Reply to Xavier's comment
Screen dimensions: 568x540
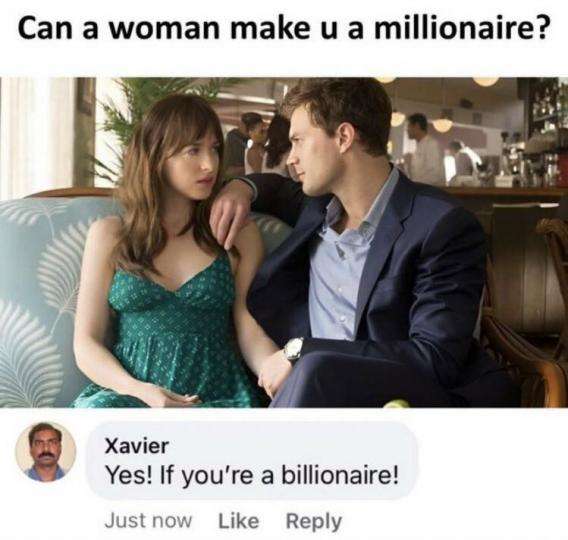pos(314,522)
